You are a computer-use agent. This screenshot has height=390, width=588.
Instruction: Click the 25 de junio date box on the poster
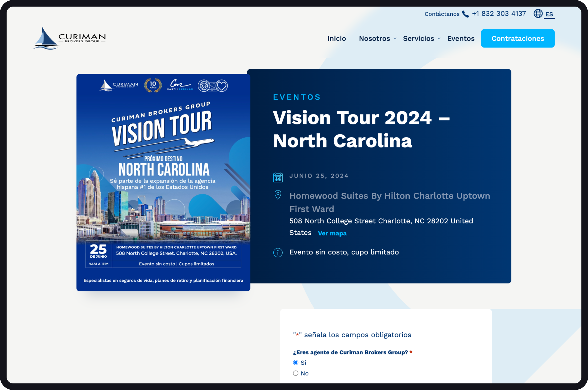pos(98,251)
